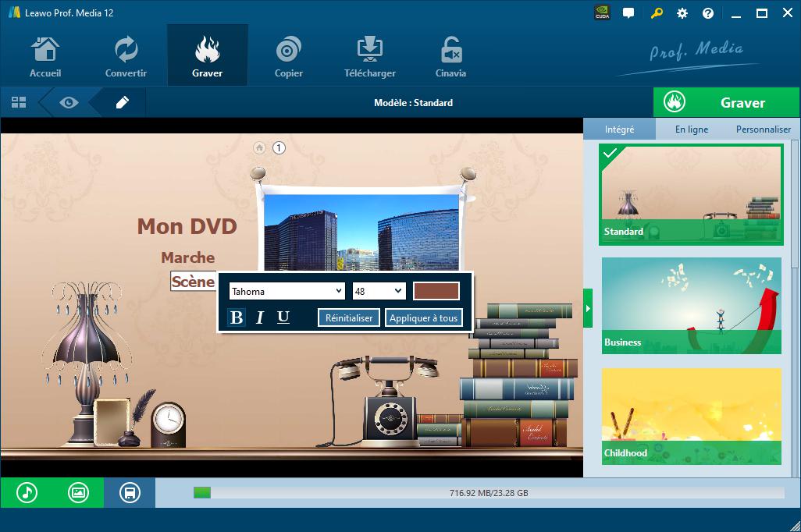The height and width of the screenshot is (532, 801).
Task: Open settings via the gear icon
Action: click(x=682, y=13)
